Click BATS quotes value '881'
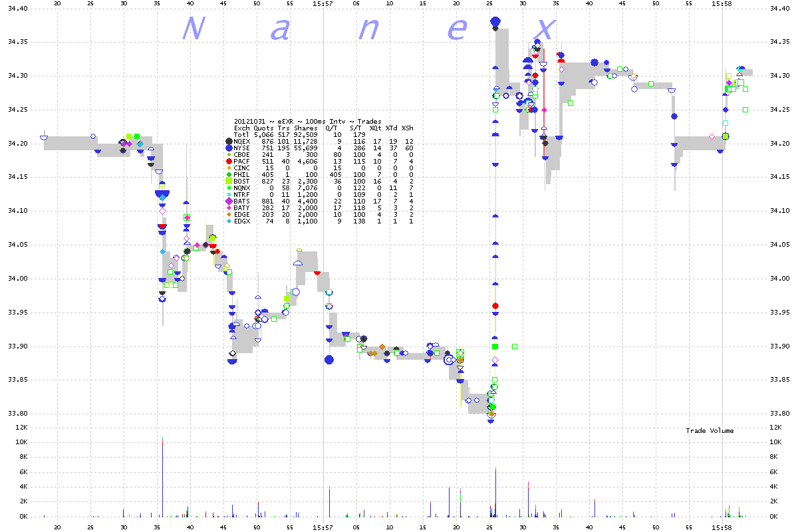 [x=267, y=201]
